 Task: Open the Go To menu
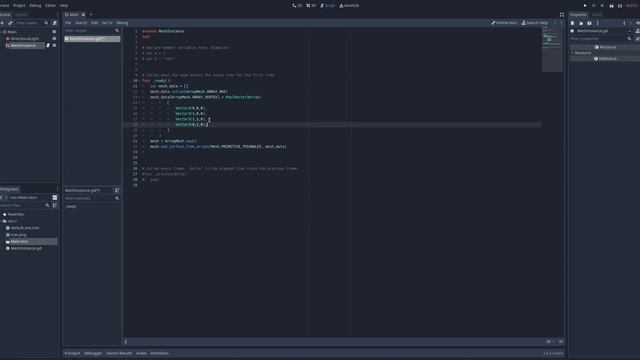[x=107, y=23]
